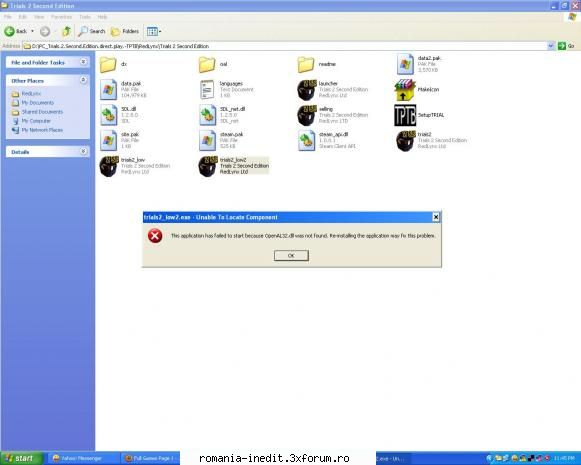Switch to Full Games Page taskbar item
Image resolution: width=581 pixels, height=465 pixels.
coord(150,458)
